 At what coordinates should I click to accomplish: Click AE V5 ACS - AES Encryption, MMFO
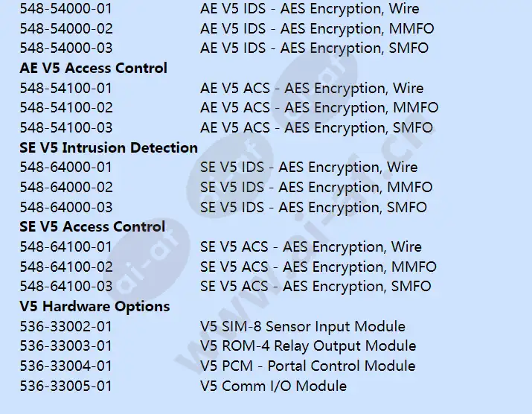point(319,108)
